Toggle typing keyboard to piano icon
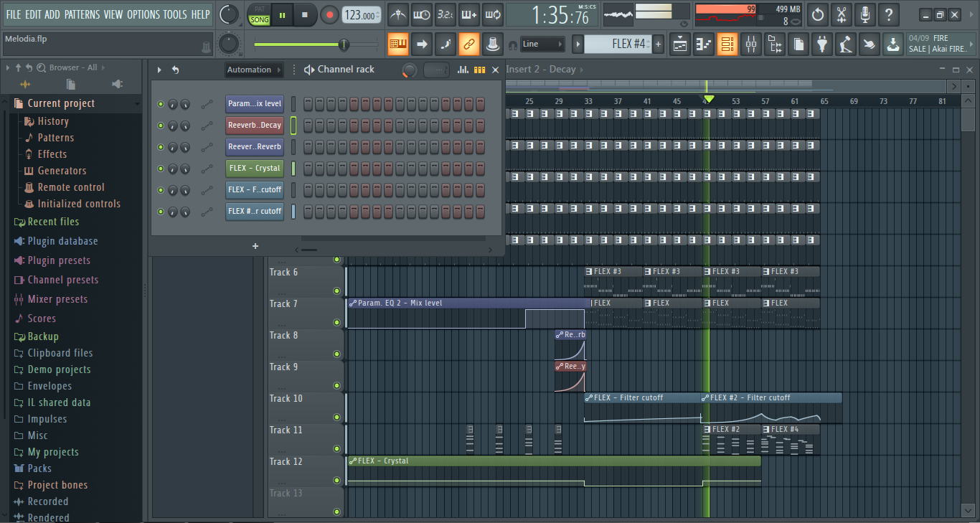Image resolution: width=980 pixels, height=523 pixels. coord(398,44)
